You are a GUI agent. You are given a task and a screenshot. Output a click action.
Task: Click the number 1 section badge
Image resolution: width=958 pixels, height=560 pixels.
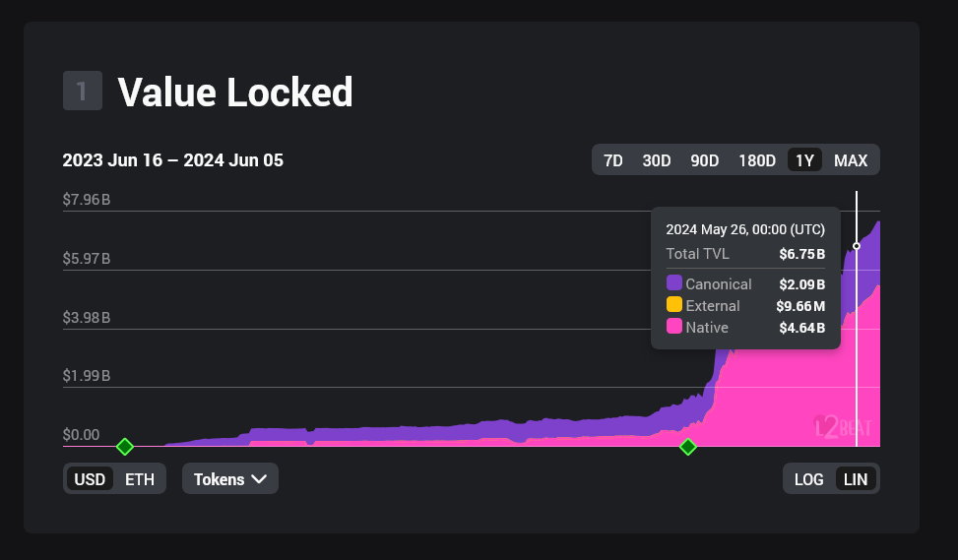pyautogui.click(x=82, y=92)
